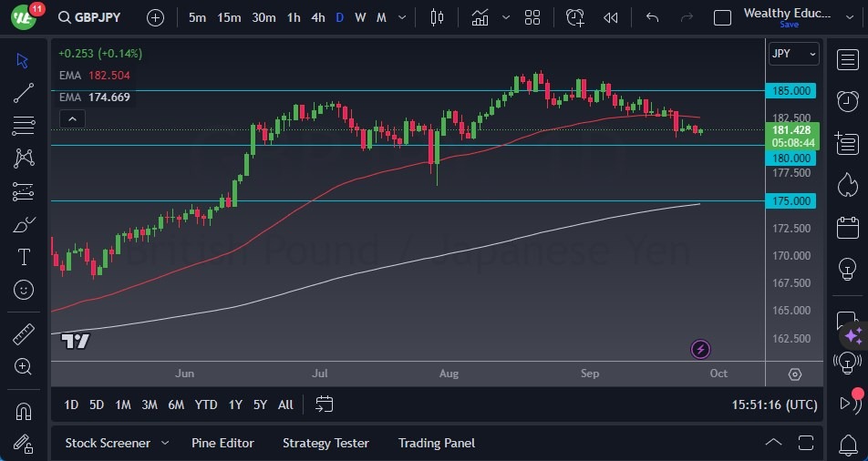868x461 pixels.
Task: Select the Brush drawing tool
Action: 24,224
